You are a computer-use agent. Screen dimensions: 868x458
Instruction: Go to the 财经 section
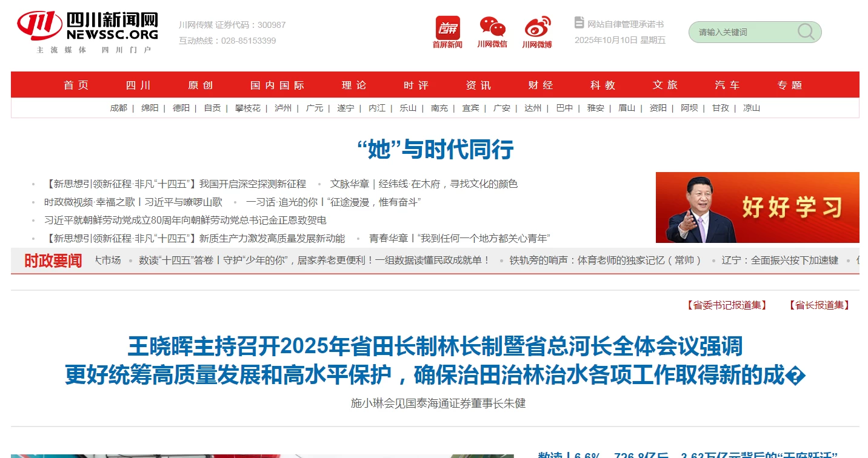click(541, 85)
